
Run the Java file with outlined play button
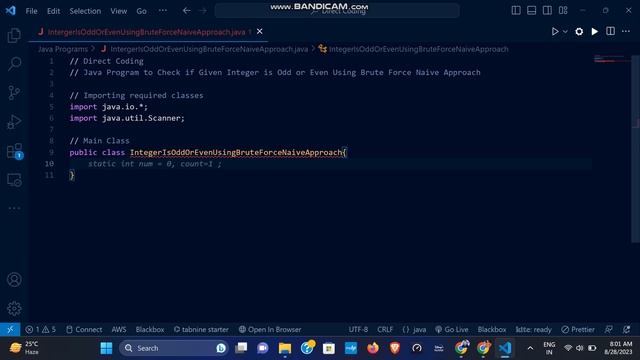pyautogui.click(x=555, y=31)
